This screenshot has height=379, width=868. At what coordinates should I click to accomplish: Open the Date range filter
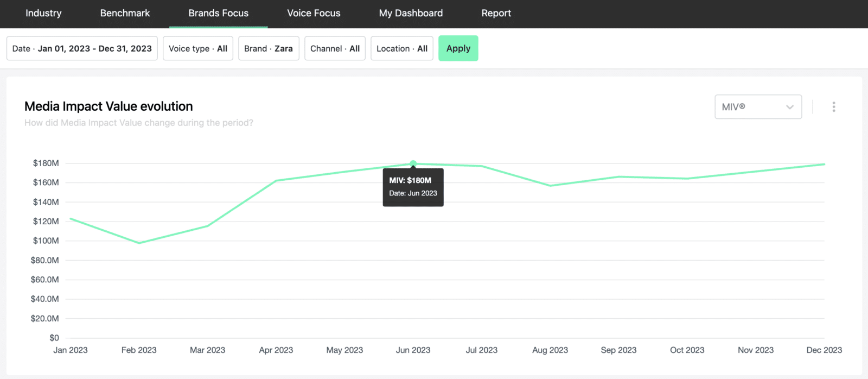pyautogui.click(x=82, y=48)
